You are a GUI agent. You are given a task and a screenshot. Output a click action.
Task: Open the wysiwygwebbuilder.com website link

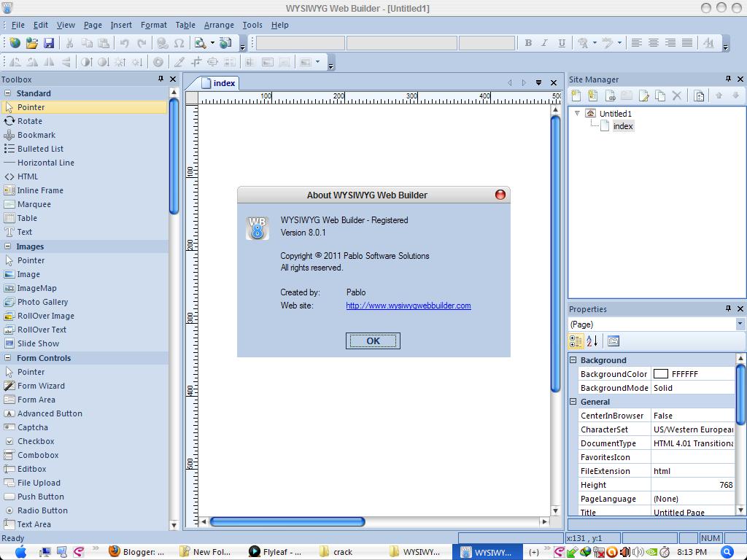point(409,306)
